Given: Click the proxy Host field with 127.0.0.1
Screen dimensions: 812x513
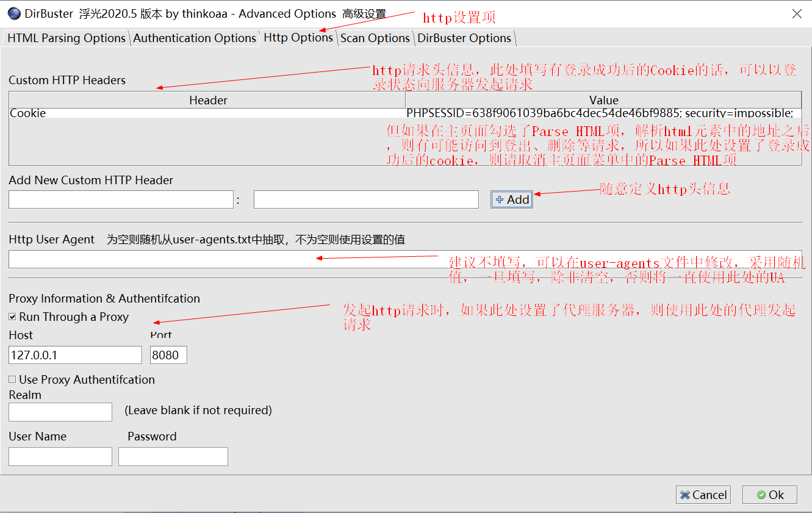Looking at the screenshot, I should click(75, 355).
